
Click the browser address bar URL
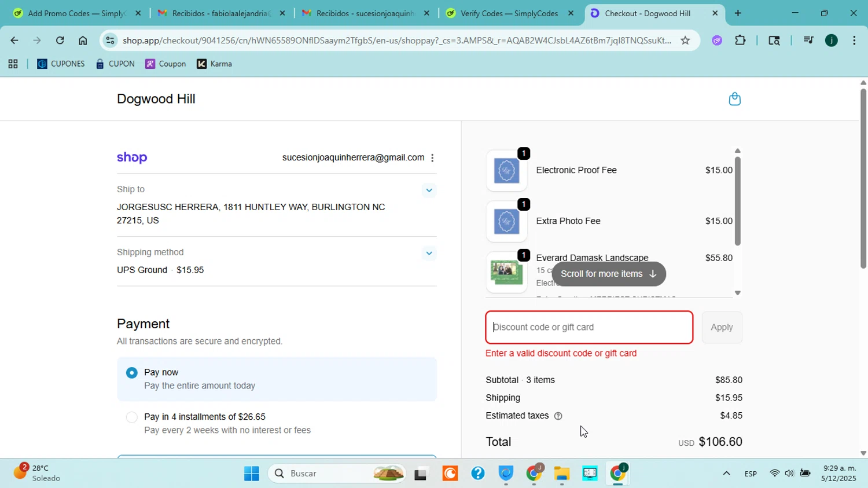(396, 41)
